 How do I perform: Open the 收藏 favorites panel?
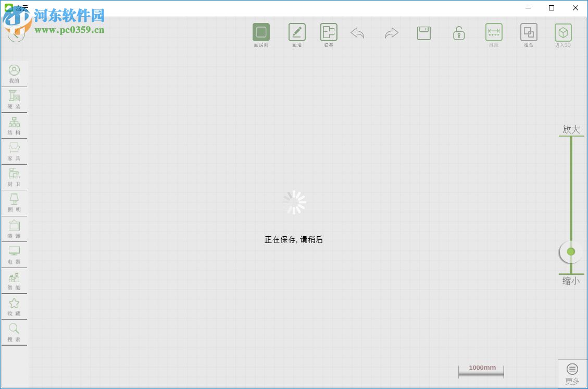(x=14, y=307)
